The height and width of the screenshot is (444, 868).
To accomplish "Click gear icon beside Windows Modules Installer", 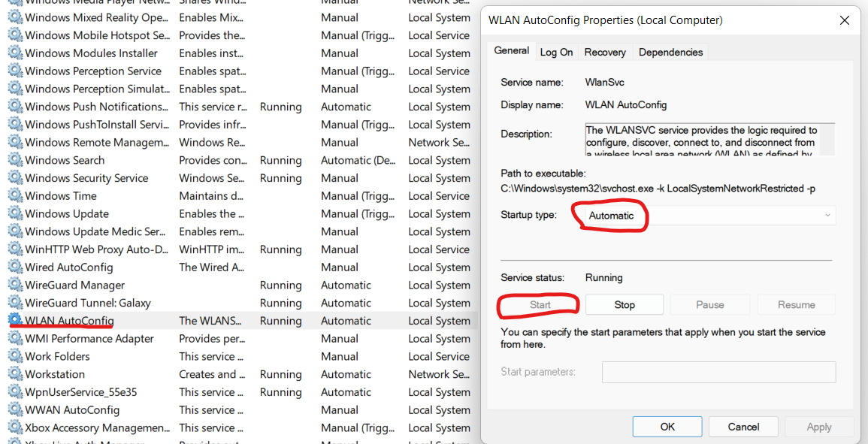I will click(x=15, y=53).
